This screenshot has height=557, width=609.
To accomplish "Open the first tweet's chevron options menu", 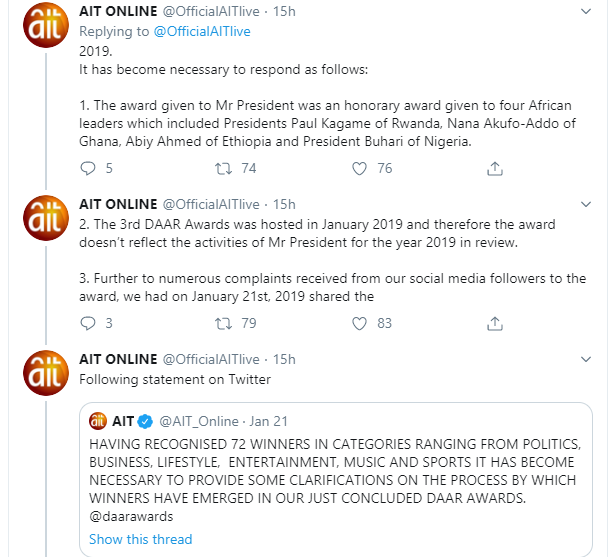I will click(x=586, y=12).
